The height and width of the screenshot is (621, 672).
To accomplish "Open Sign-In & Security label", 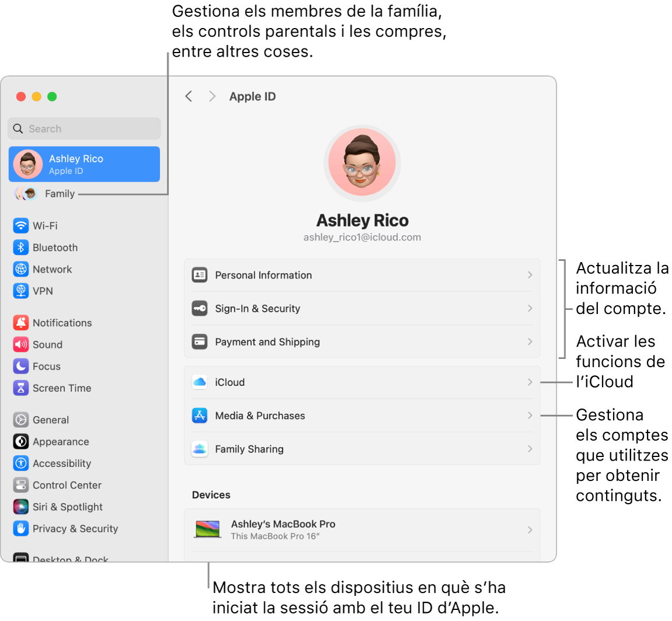I will (x=258, y=308).
